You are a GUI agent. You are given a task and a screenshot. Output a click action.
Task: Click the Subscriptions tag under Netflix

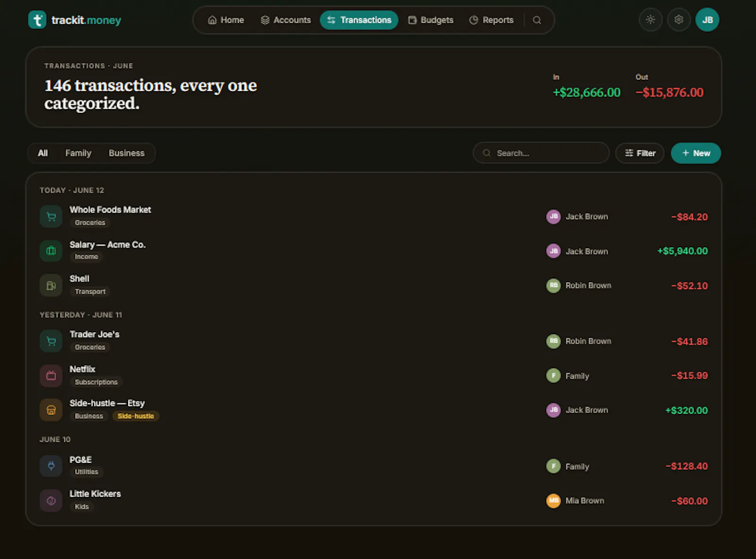(x=96, y=382)
